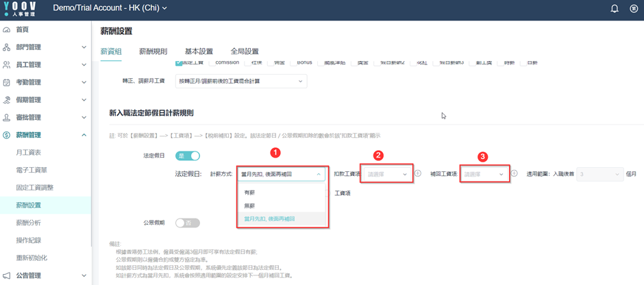Open 電子工資單 in the sidebar
Screen dimensions: 644x285
(31, 170)
